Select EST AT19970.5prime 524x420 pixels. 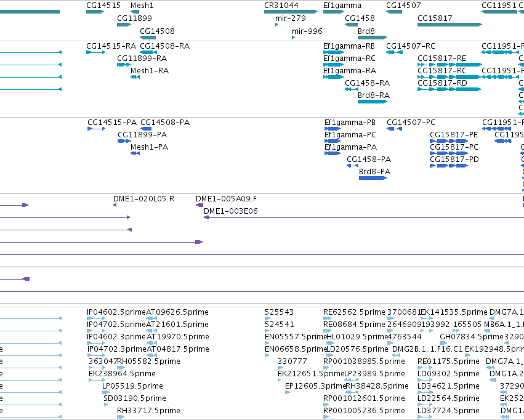pos(151,343)
